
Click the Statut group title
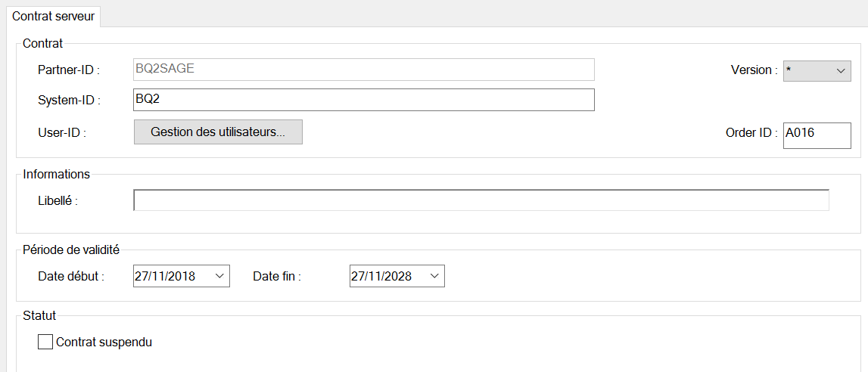coord(39,315)
